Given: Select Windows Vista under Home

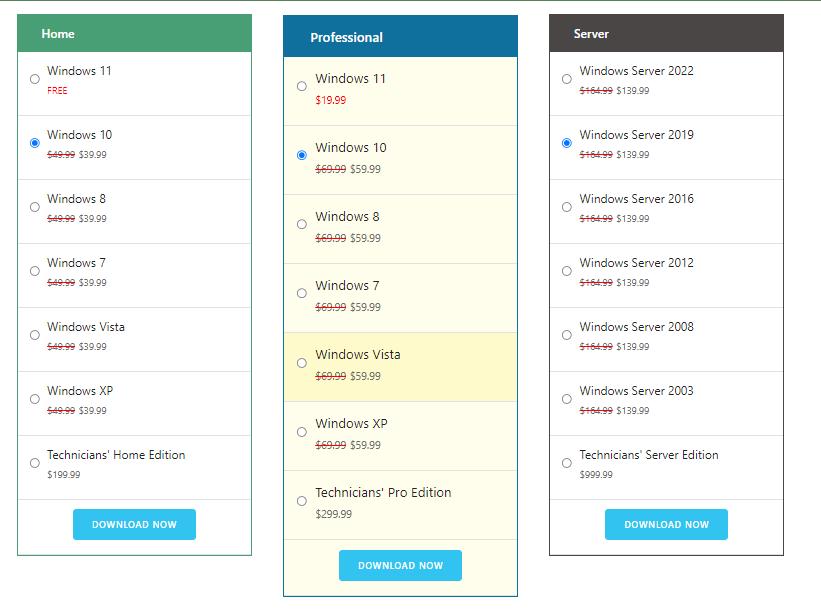Looking at the screenshot, I should tap(35, 335).
